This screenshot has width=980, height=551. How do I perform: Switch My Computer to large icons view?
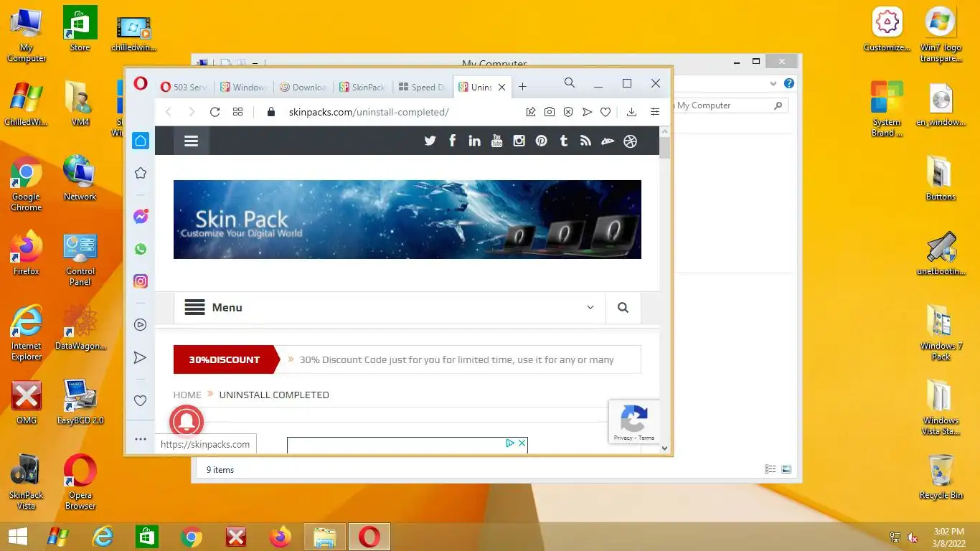[x=786, y=469]
